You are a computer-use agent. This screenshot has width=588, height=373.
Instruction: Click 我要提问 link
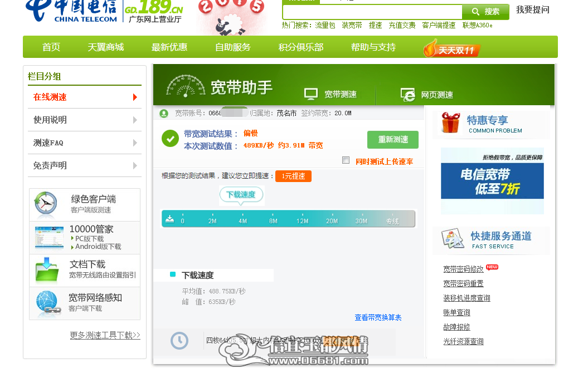pos(532,9)
